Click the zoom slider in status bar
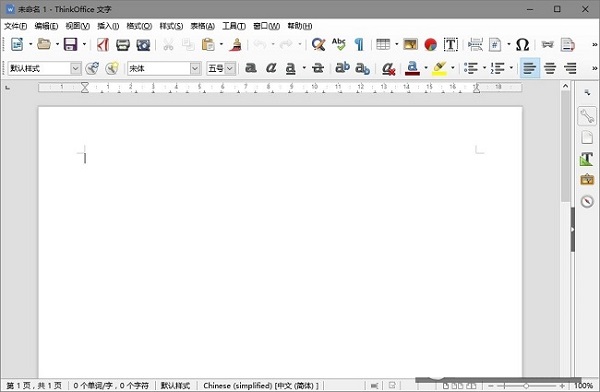The image size is (600, 392). point(527,386)
